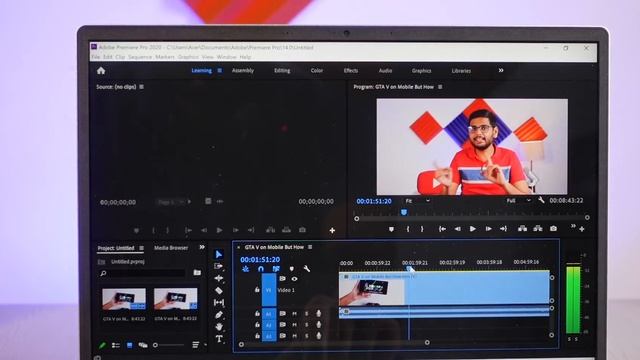This screenshot has height=360, width=640.
Task: Toggle Video 1 track lock
Action: click(257, 289)
